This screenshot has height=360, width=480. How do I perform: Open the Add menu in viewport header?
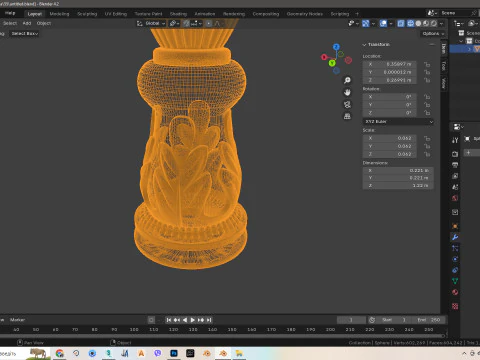pyautogui.click(x=27, y=23)
